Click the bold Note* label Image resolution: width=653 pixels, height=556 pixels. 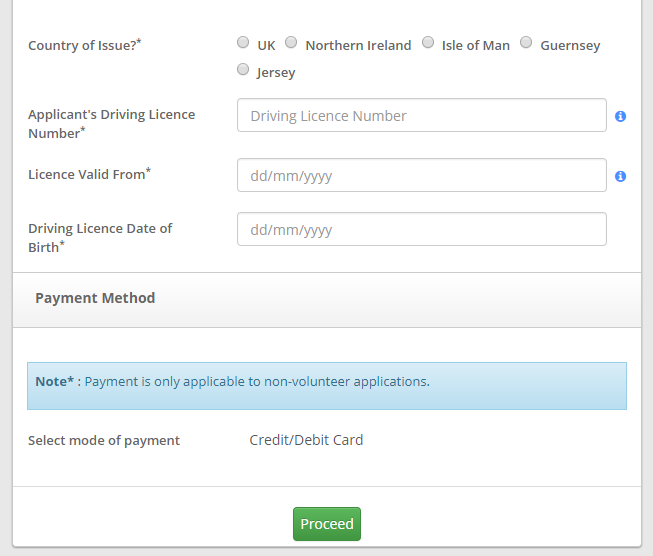coord(56,381)
